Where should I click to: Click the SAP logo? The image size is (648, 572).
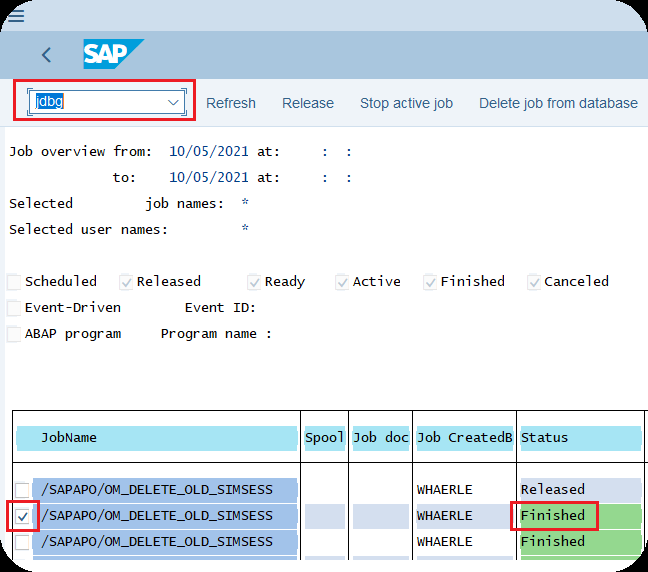(x=113, y=54)
